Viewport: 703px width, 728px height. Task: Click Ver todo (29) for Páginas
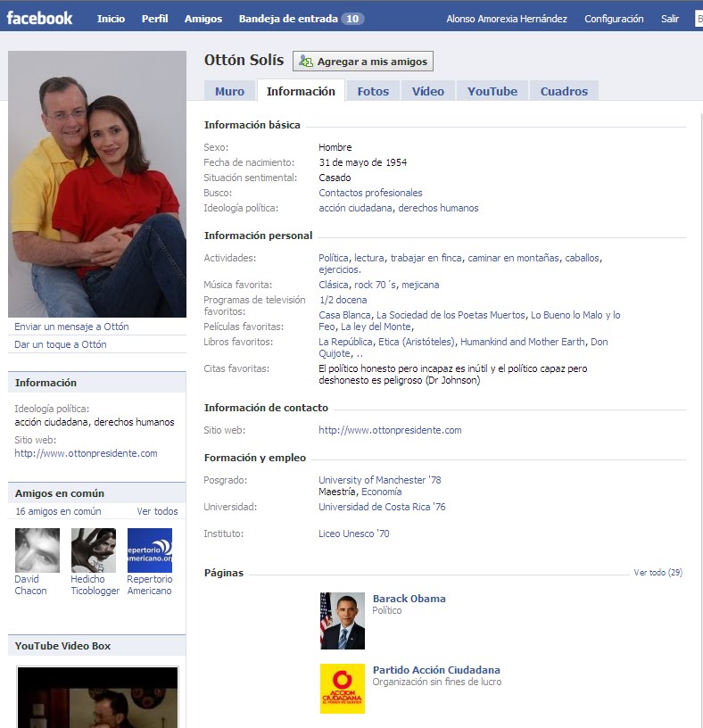click(x=658, y=573)
